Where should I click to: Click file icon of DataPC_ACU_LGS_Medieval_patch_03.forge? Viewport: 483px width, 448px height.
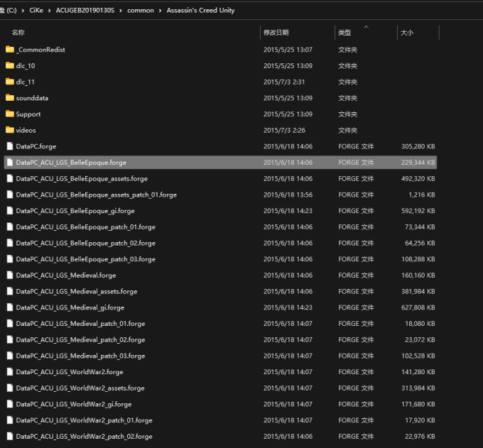pyautogui.click(x=10, y=356)
